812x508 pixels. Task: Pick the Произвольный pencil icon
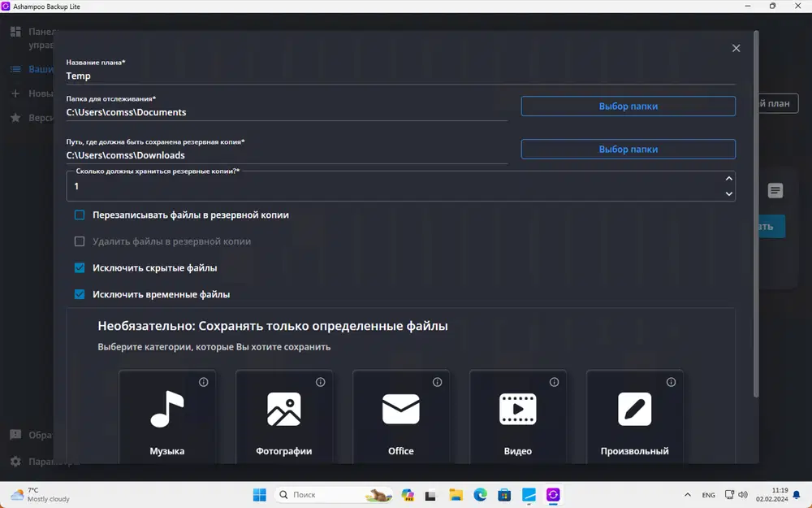click(x=634, y=409)
